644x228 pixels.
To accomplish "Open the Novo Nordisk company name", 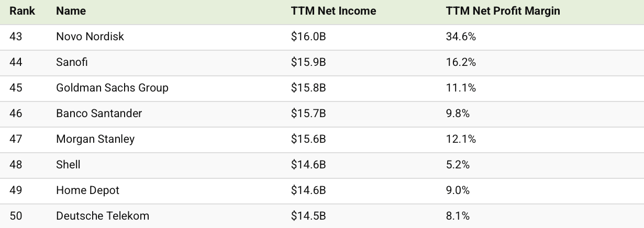I will [x=90, y=37].
